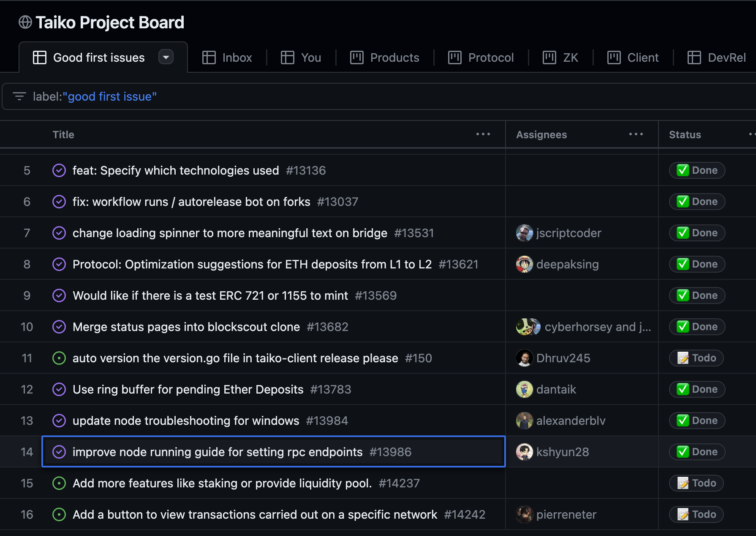Open Assignees column options menu
The width and height of the screenshot is (756, 536).
point(636,134)
